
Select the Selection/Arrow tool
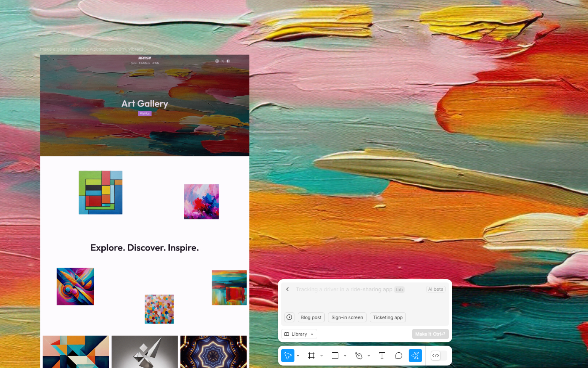[x=288, y=355]
